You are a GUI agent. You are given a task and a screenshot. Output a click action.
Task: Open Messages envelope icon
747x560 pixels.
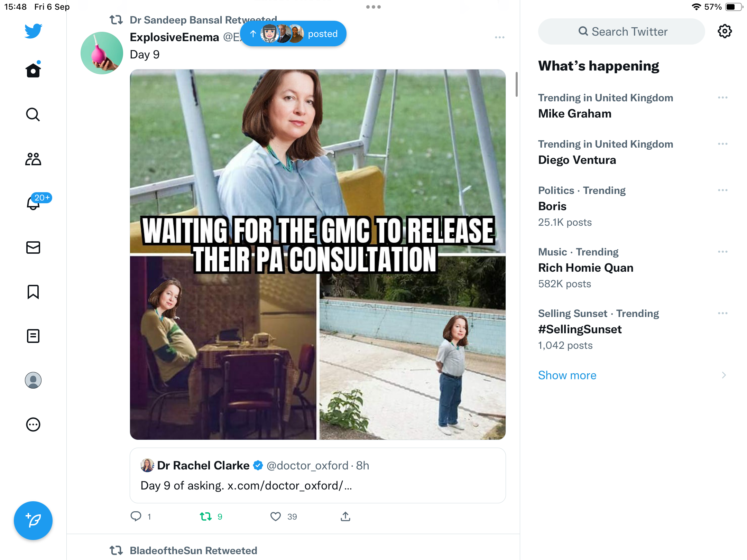point(33,248)
